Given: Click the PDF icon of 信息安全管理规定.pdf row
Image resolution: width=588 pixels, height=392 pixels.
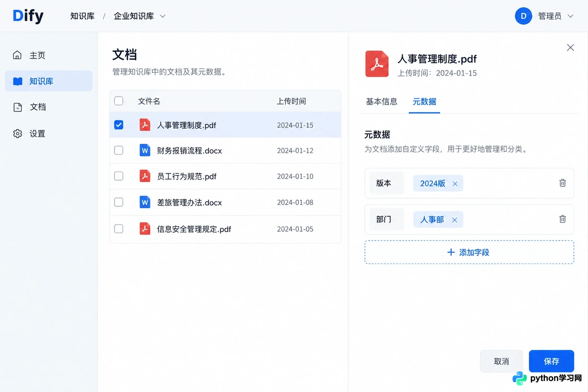Looking at the screenshot, I should (145, 229).
